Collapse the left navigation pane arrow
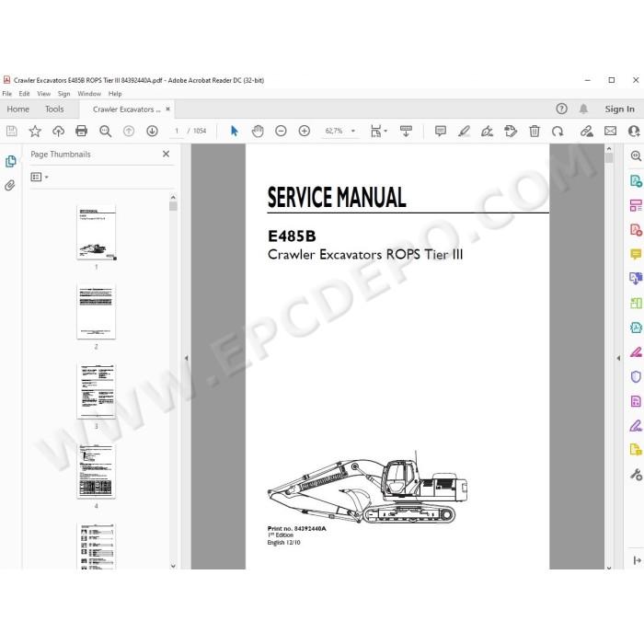This screenshot has height=644, width=644. click(186, 358)
